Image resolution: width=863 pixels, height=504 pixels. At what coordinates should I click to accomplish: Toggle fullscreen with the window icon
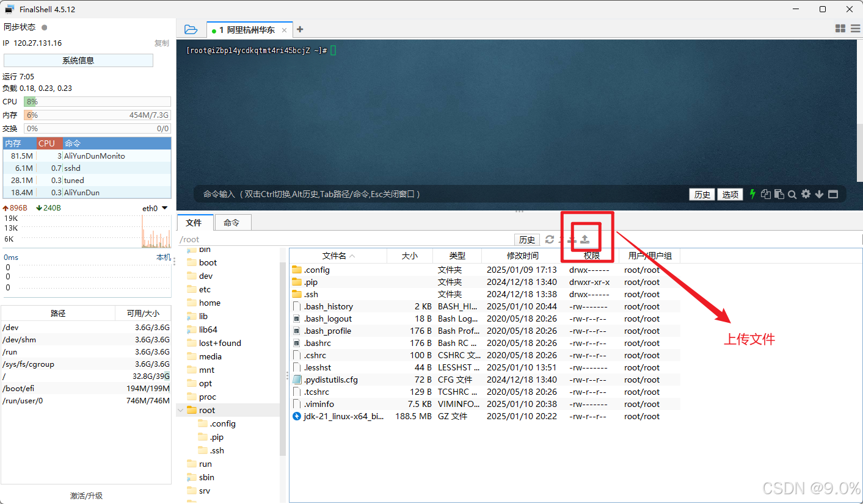(x=834, y=194)
